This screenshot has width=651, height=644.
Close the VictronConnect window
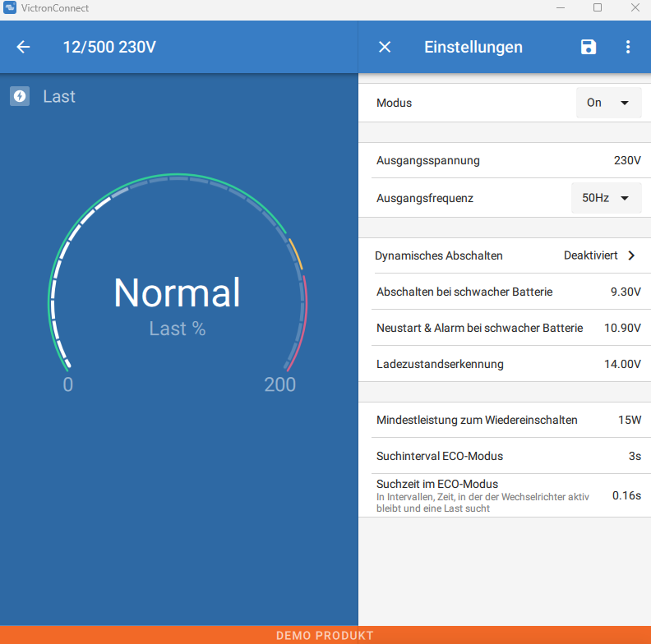(x=635, y=7)
